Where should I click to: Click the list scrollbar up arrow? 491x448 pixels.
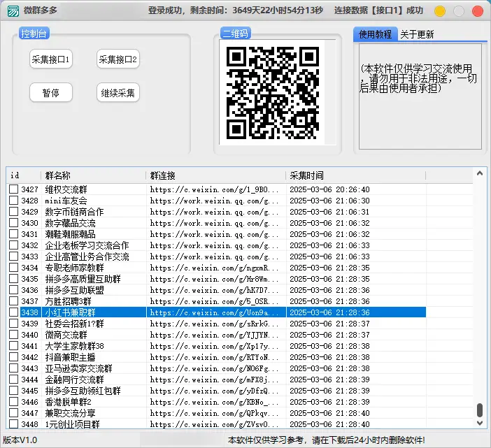click(x=480, y=174)
